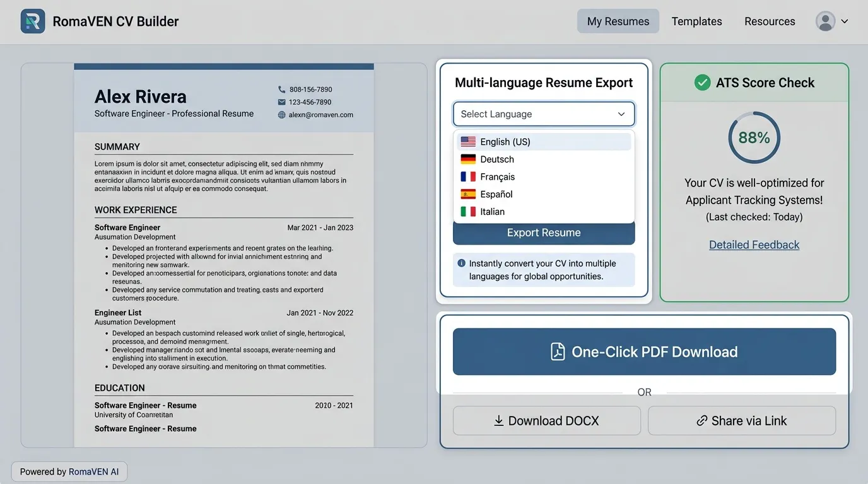Click the German flag icon
Screen dimensions: 868x484
point(468,159)
